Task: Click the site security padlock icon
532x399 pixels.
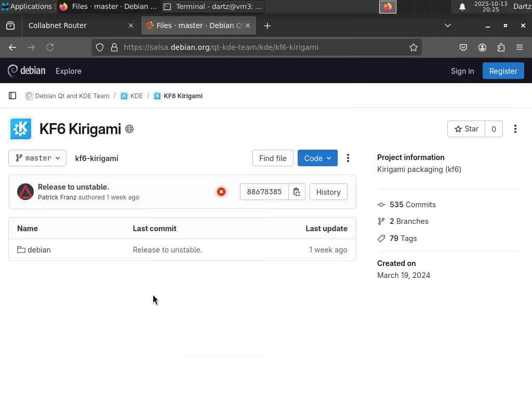Action: [114, 47]
